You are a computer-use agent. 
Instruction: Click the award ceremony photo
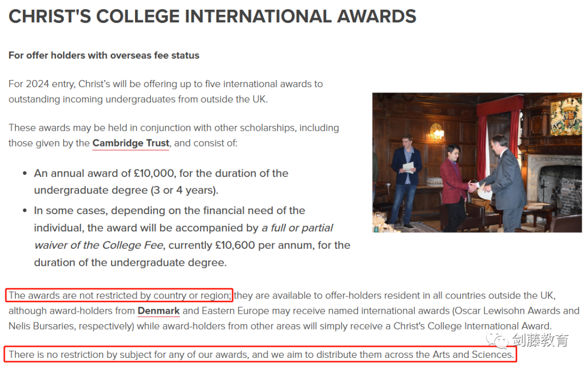pos(477,162)
